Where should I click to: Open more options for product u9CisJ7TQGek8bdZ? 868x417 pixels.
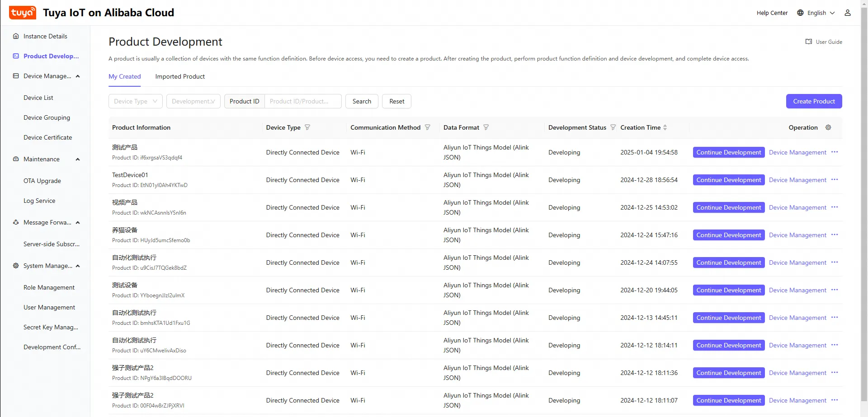click(835, 262)
